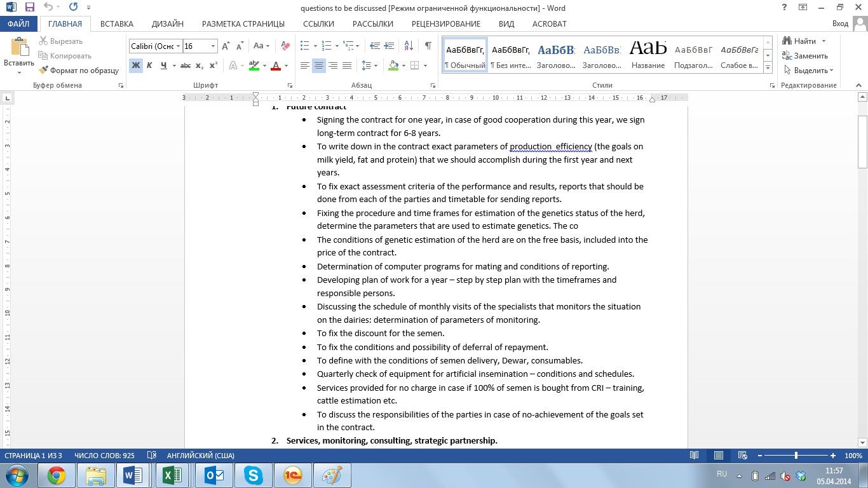Click Вход (Sign in) link
The width and height of the screenshot is (868, 488).
840,24
